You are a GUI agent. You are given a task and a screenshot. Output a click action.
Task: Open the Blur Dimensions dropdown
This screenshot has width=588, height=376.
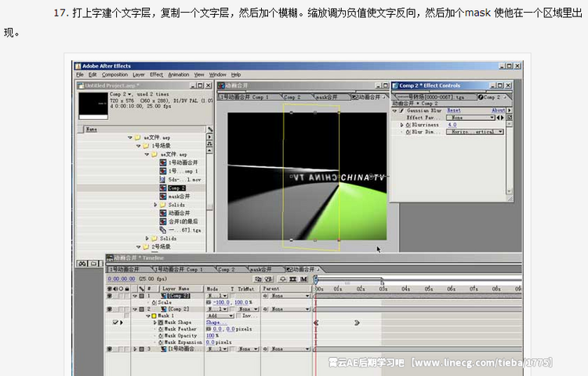click(x=475, y=132)
